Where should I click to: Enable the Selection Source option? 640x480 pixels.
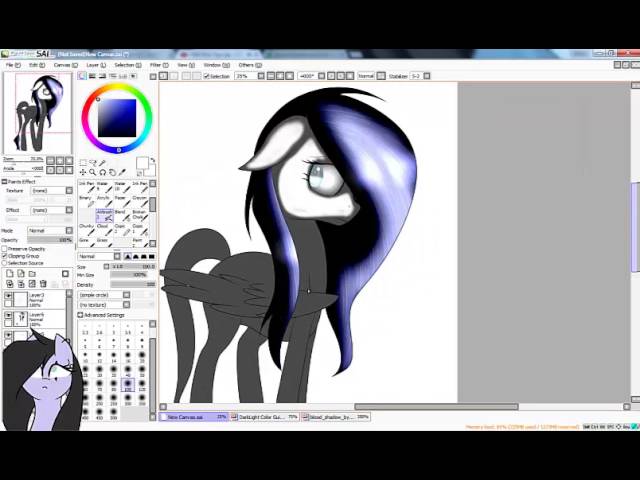[5, 263]
